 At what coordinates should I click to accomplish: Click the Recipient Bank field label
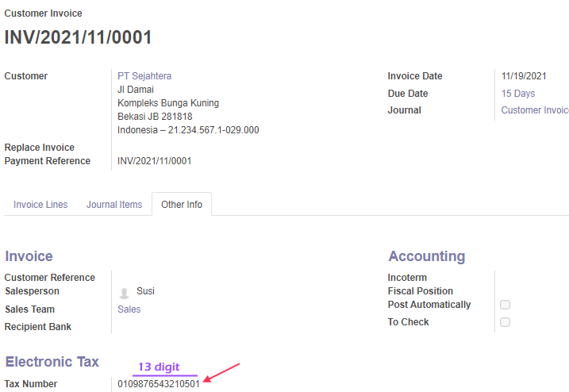[x=38, y=327]
